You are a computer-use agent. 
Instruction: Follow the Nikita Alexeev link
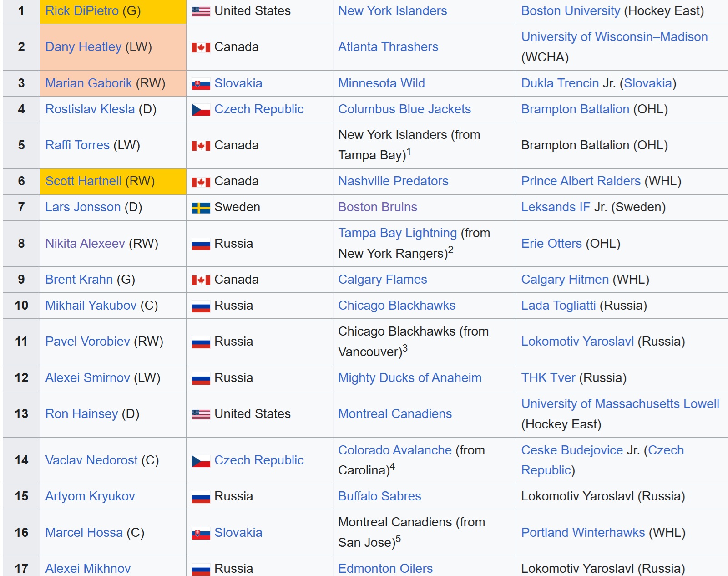85,244
